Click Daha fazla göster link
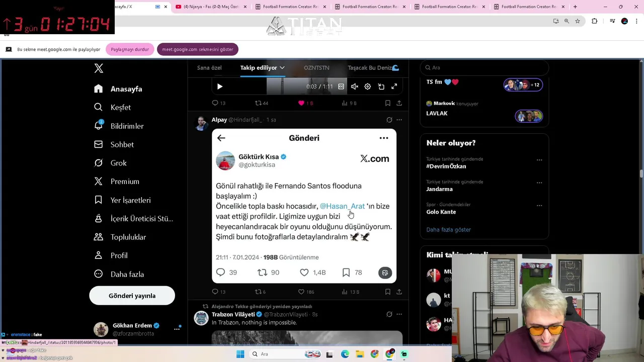This screenshot has width=644, height=362. pyautogui.click(x=448, y=230)
